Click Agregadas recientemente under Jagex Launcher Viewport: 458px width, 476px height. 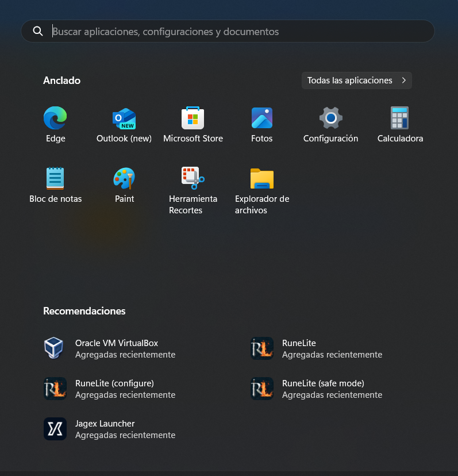(x=125, y=435)
